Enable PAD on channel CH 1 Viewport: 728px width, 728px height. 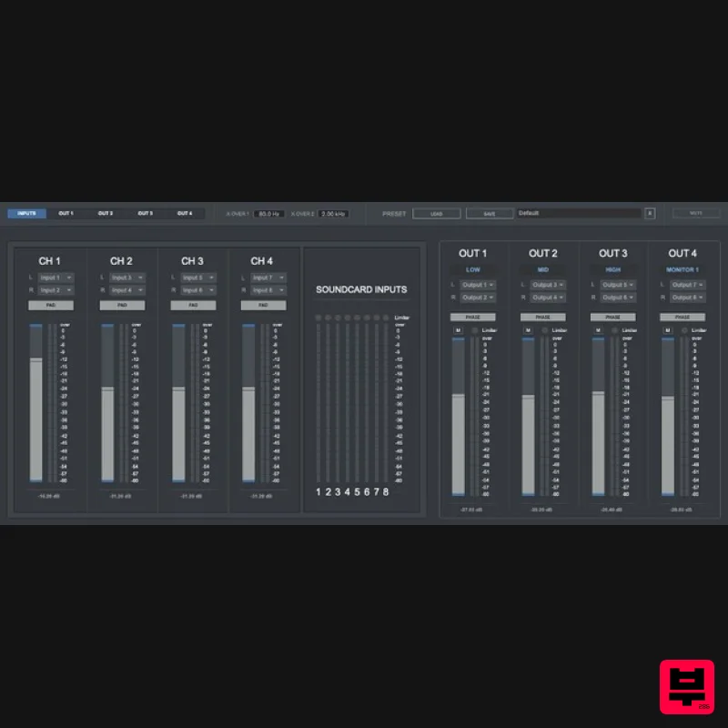pyautogui.click(x=51, y=305)
